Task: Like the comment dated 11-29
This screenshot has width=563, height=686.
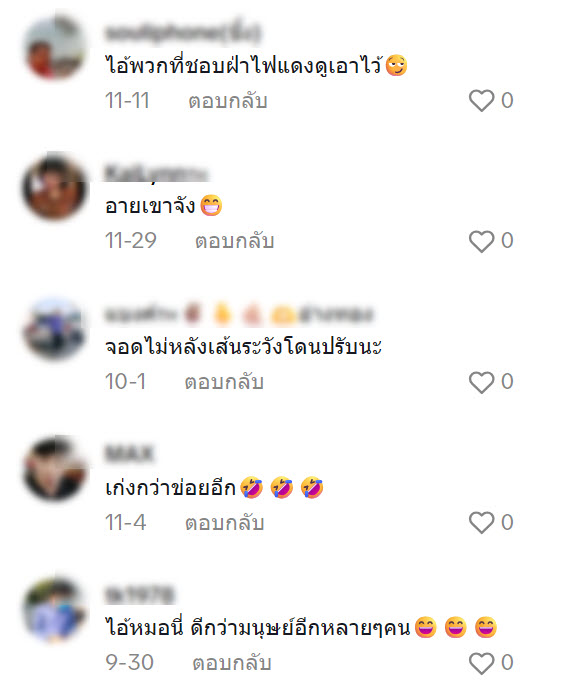Action: (481, 241)
